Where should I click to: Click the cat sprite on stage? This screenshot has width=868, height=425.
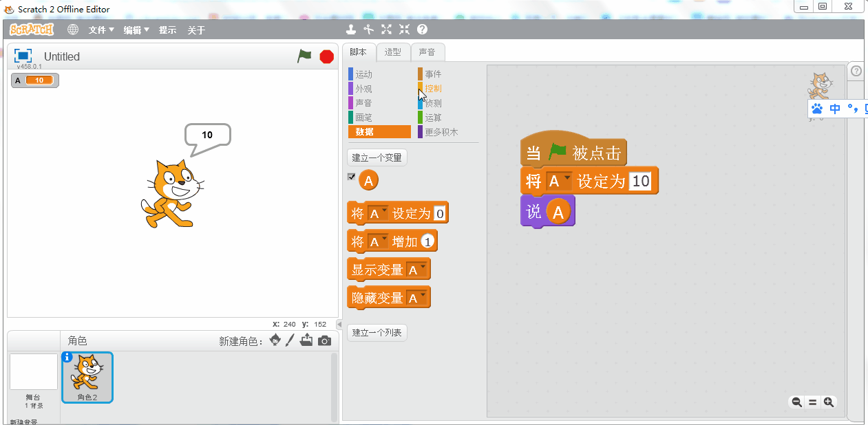pyautogui.click(x=172, y=193)
